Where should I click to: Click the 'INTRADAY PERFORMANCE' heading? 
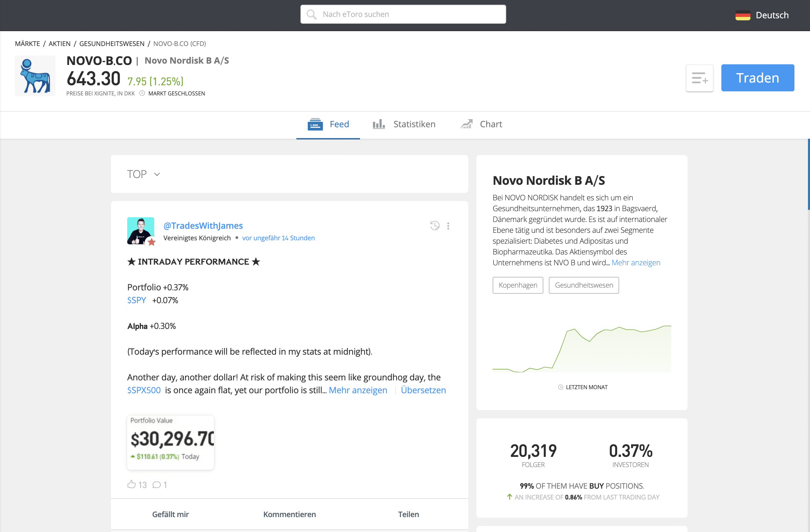[194, 262]
